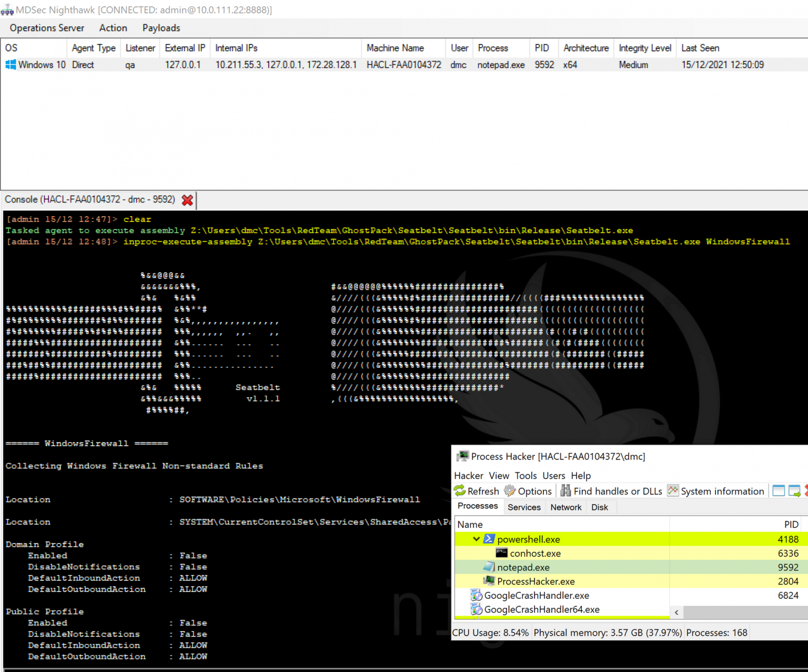Screen dimensions: 808x672
Task: Open Options via the gear icon
Action: [510, 491]
